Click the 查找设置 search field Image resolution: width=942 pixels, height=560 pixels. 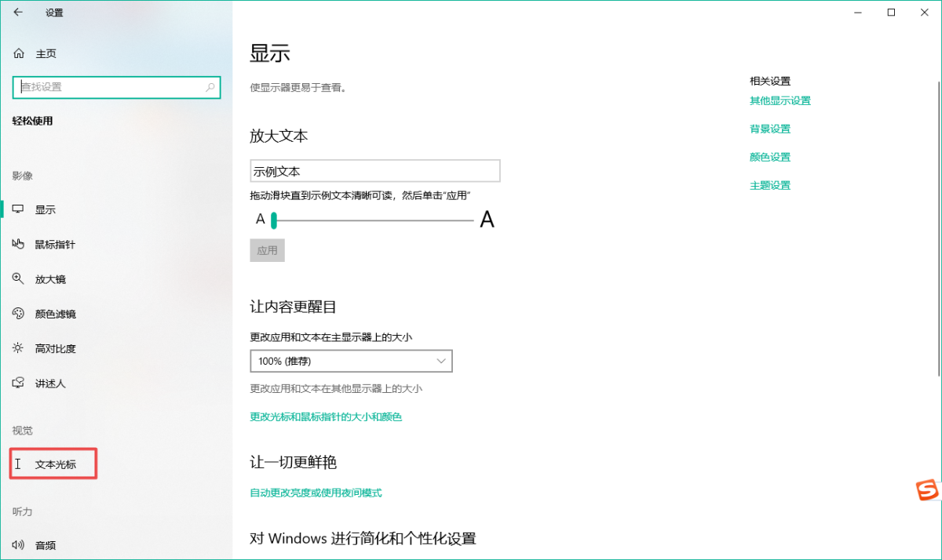117,87
